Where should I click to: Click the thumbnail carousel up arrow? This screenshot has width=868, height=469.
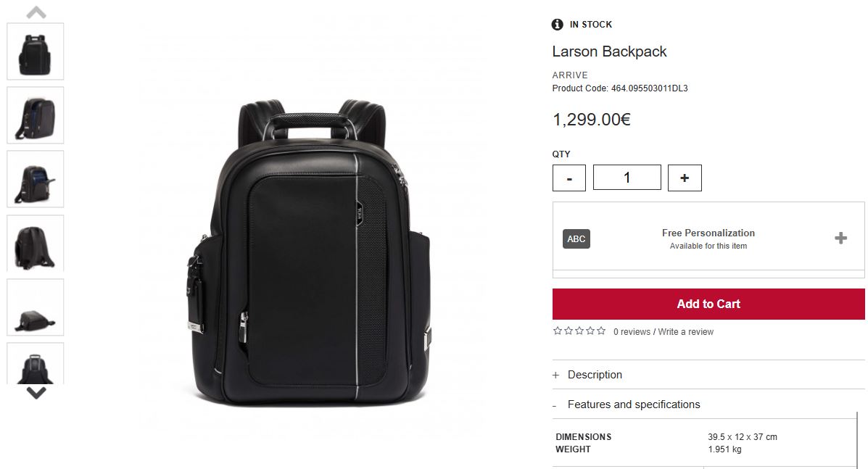click(36, 12)
